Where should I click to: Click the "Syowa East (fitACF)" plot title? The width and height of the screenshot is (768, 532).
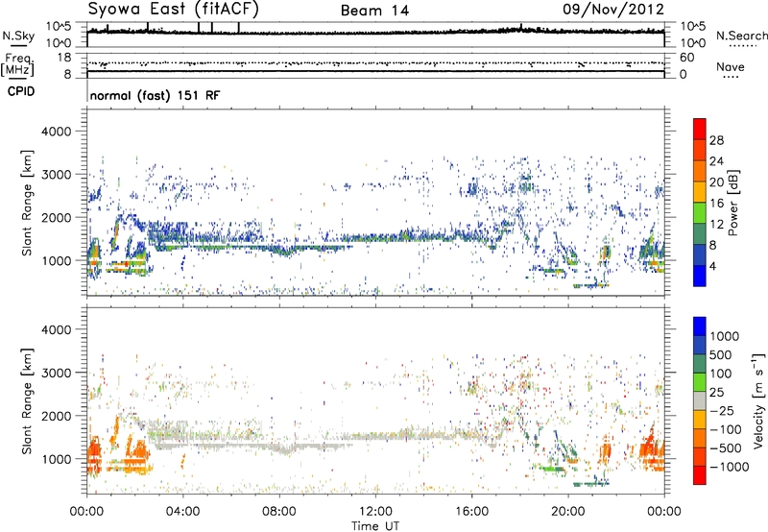(173, 9)
